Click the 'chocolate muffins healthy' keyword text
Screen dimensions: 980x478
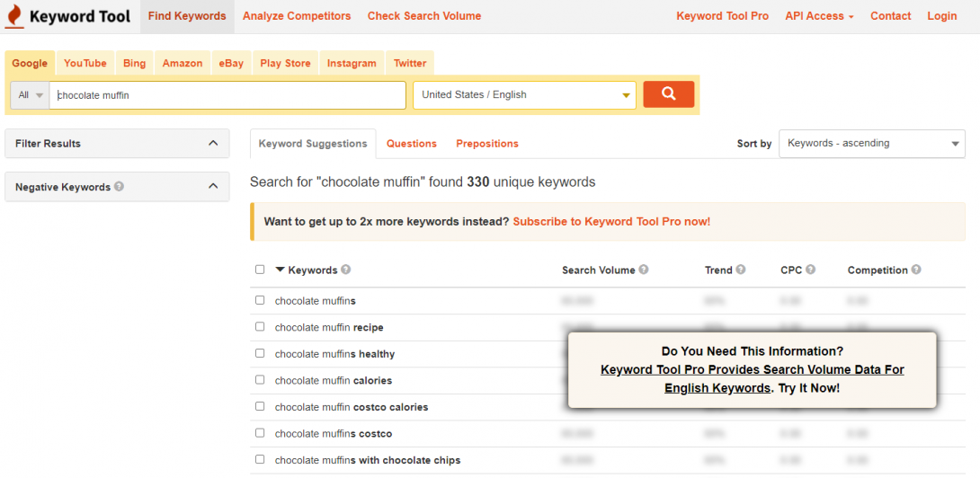pyautogui.click(x=335, y=354)
